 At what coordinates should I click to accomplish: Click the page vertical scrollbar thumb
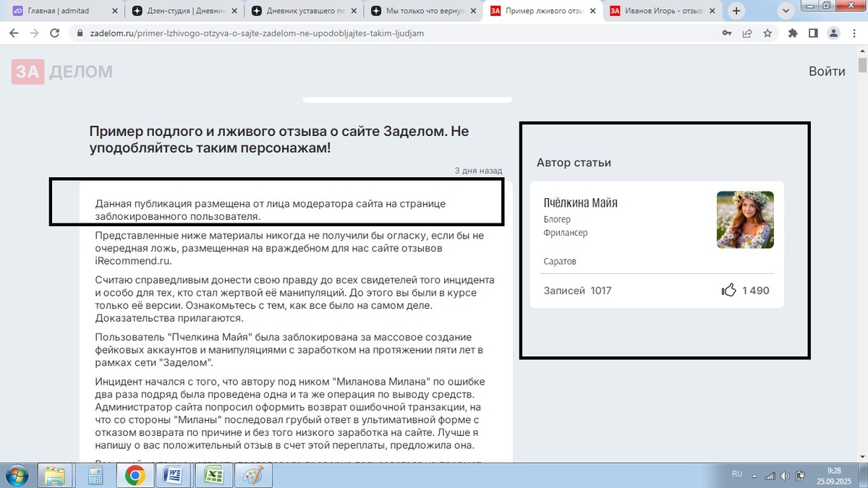862,65
